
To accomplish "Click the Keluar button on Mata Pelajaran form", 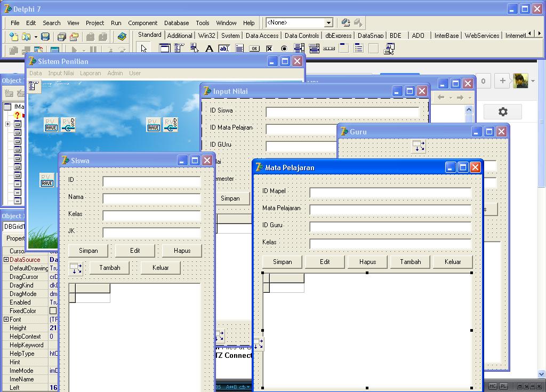I will (452, 261).
